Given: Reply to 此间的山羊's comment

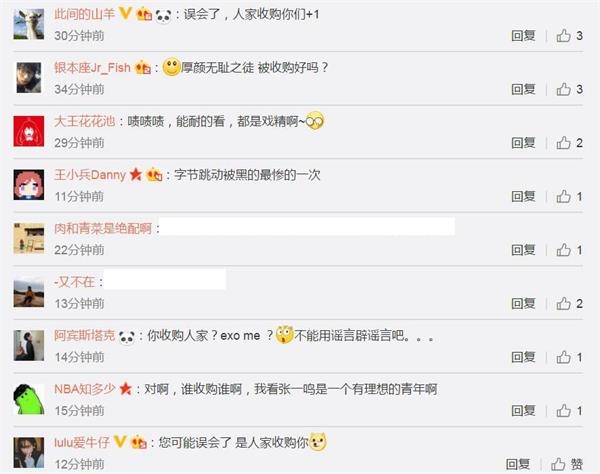Looking at the screenshot, I should tap(523, 36).
